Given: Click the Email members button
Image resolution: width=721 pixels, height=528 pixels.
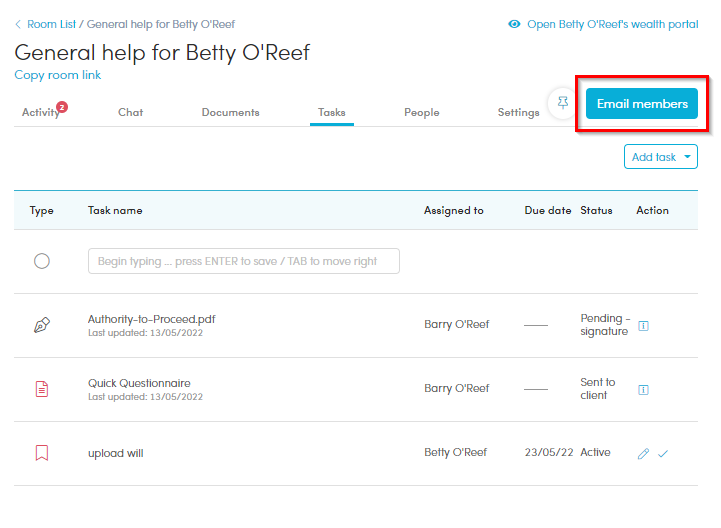Looking at the screenshot, I should [641, 104].
